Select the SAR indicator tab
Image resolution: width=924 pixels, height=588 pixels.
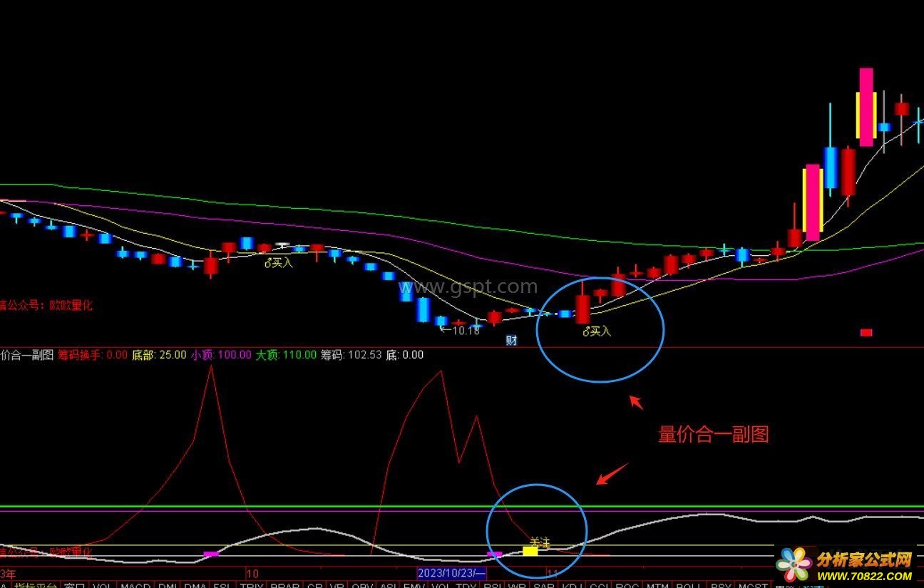(545, 585)
